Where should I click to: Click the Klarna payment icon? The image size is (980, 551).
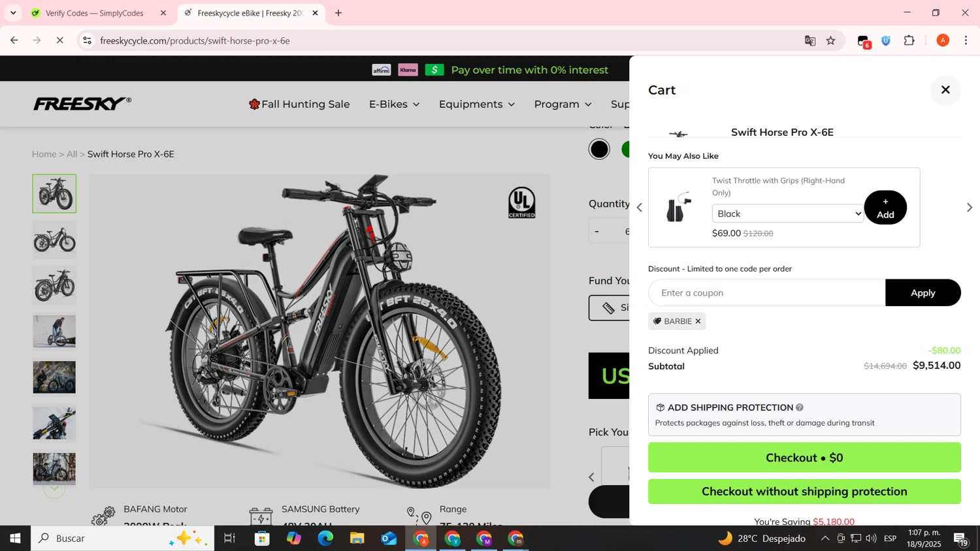[408, 70]
